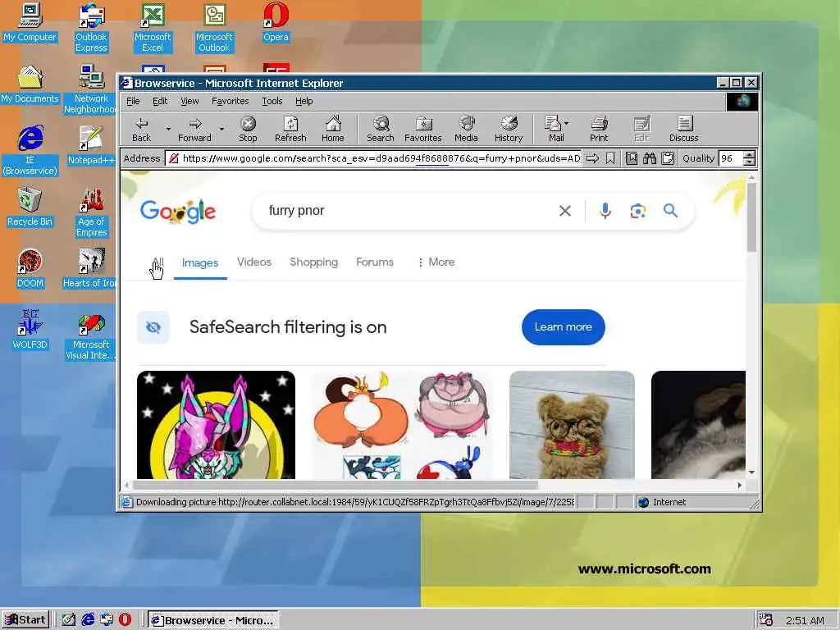Open the teddy bear with glasses thumbnail
840x630 pixels.
(x=572, y=425)
